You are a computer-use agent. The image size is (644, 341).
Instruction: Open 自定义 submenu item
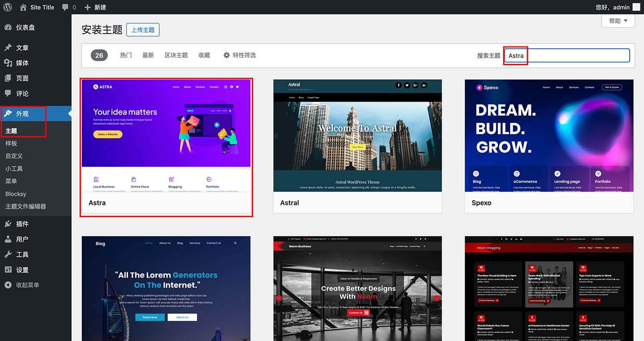pos(14,156)
